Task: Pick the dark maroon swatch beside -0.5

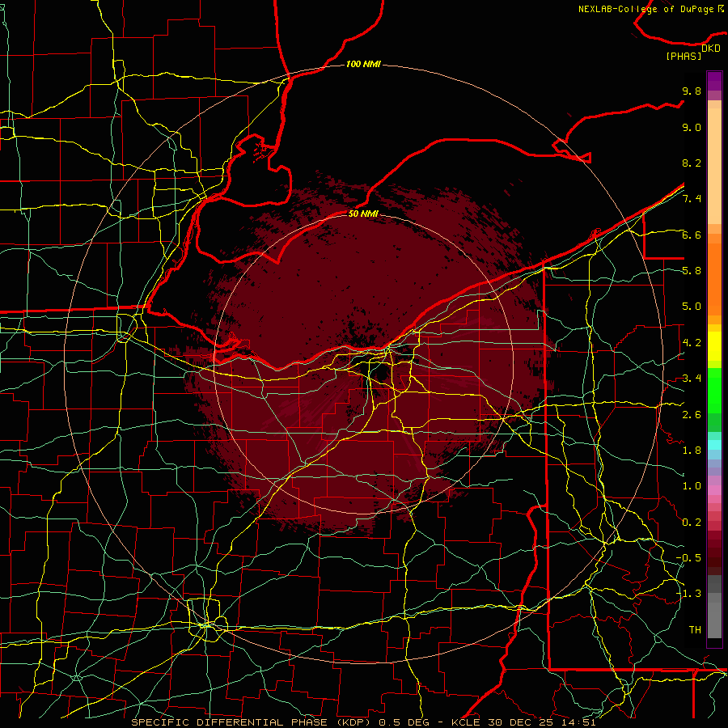Action: tap(714, 558)
